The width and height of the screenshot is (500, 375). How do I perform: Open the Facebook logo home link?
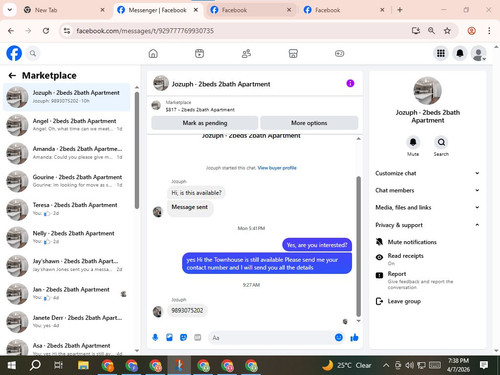14,53
